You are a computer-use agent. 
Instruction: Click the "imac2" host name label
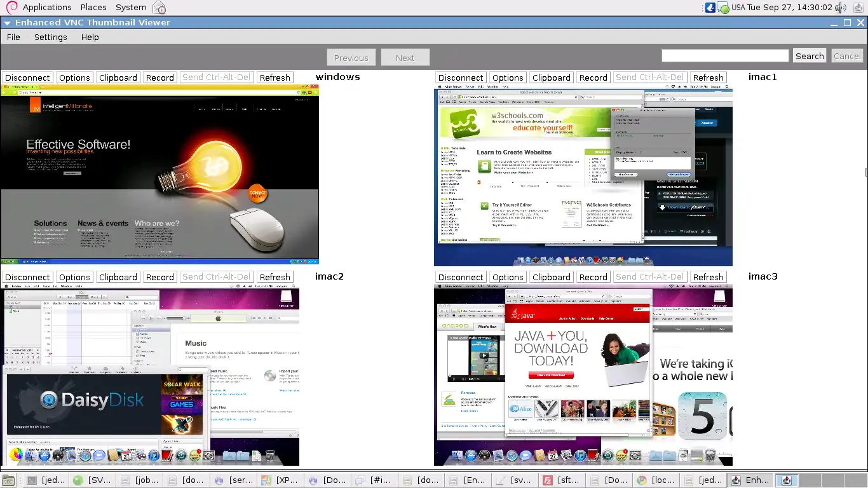click(x=329, y=276)
